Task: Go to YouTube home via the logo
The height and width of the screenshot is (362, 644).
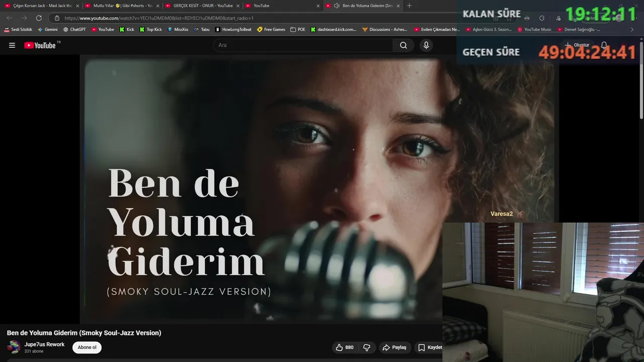Action: tap(40, 45)
